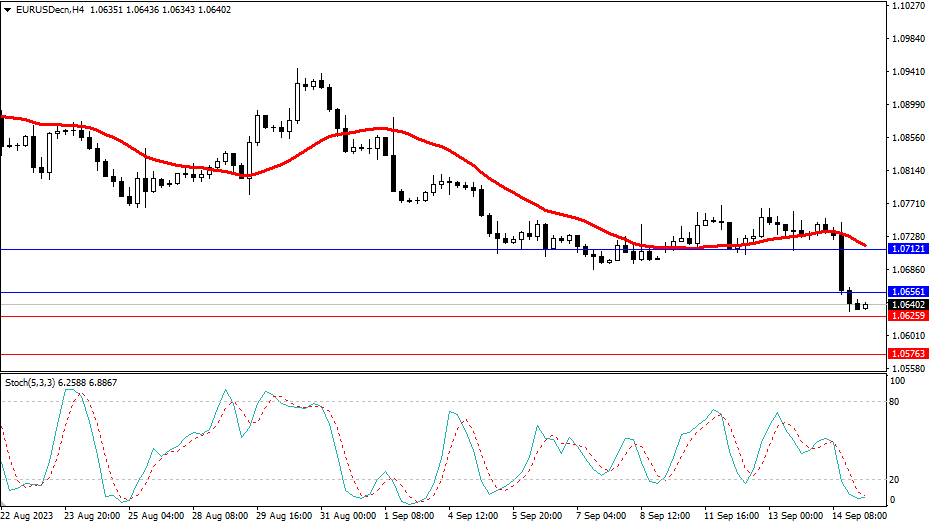Click the stochastic 20 level label

pos(896,480)
